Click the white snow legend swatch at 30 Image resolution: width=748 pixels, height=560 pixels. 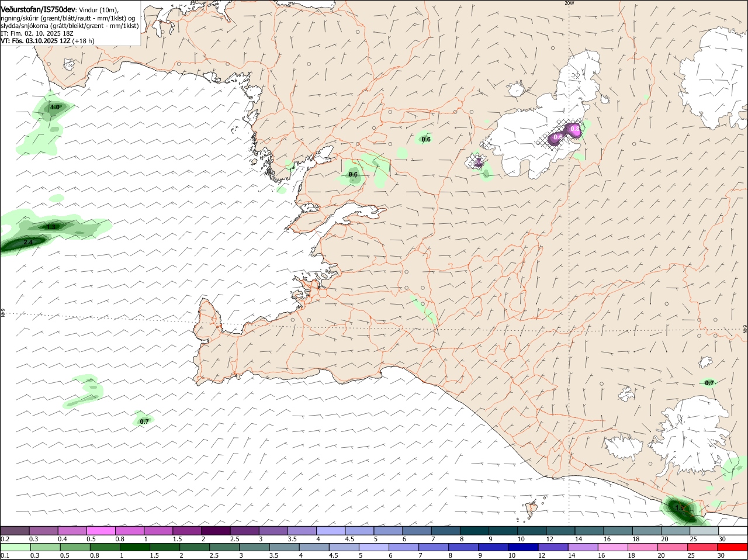pyautogui.click(x=733, y=531)
